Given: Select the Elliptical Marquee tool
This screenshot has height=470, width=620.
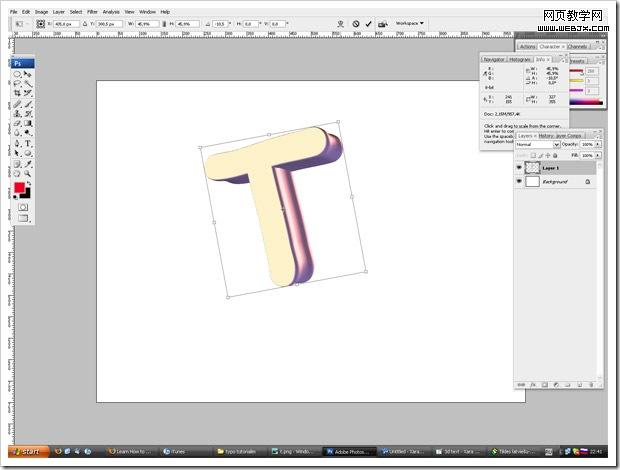Looking at the screenshot, I should click(x=17, y=74).
